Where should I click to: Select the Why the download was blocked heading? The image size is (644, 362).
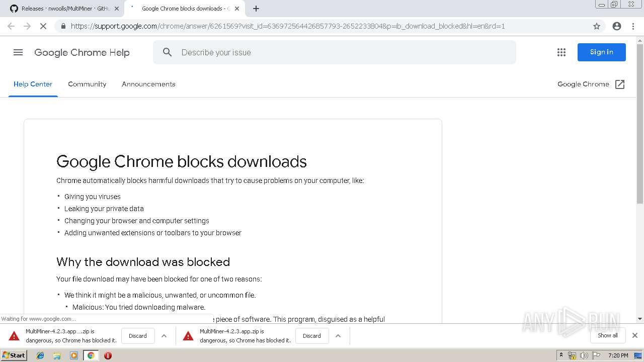click(143, 262)
